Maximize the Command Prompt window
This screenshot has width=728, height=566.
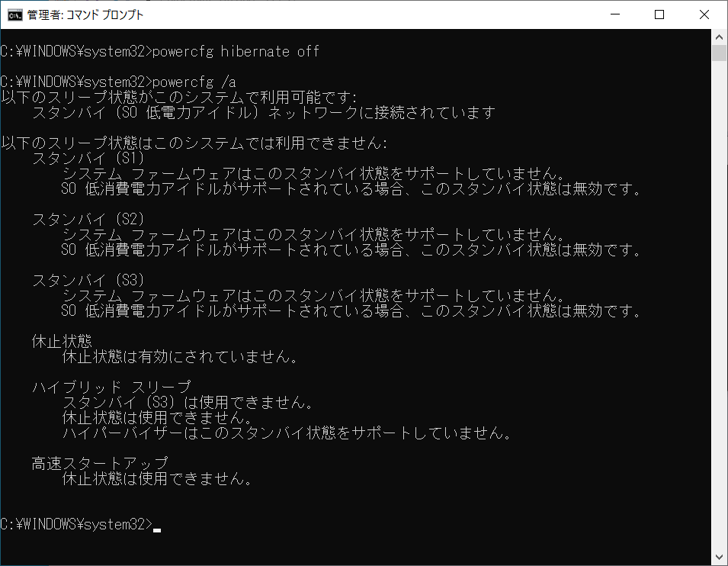coord(659,14)
